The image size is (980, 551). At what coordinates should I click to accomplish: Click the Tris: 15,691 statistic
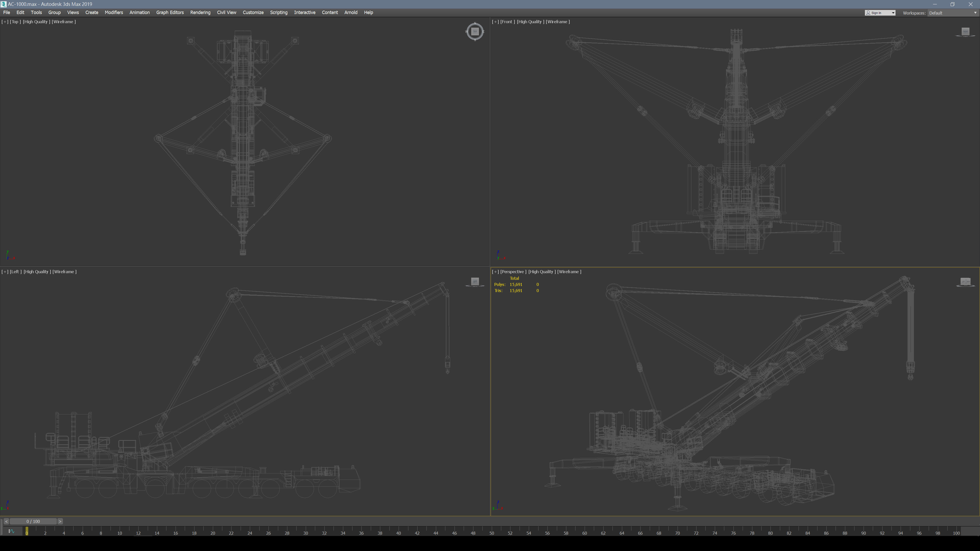coord(509,291)
